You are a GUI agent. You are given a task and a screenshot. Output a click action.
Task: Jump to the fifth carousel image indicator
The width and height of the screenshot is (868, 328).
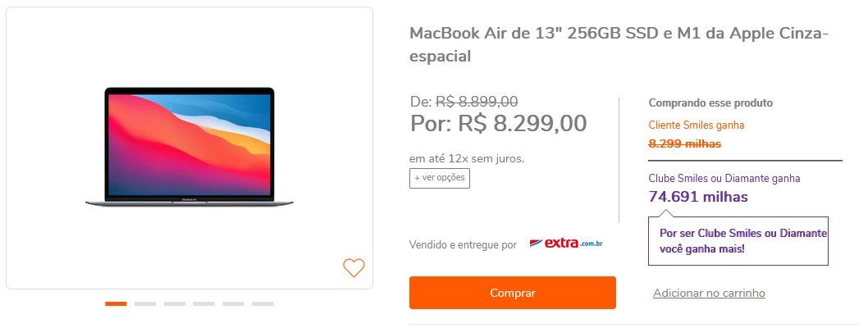[233, 303]
